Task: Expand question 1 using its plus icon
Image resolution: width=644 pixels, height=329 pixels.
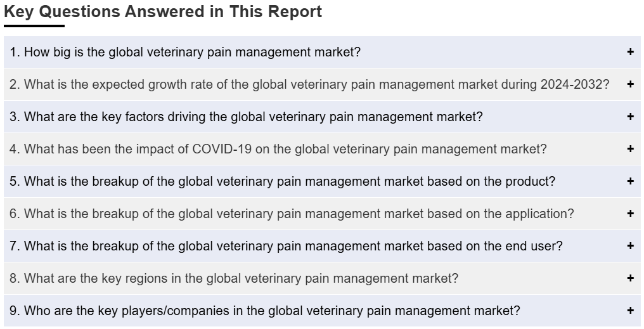Action: [631, 52]
